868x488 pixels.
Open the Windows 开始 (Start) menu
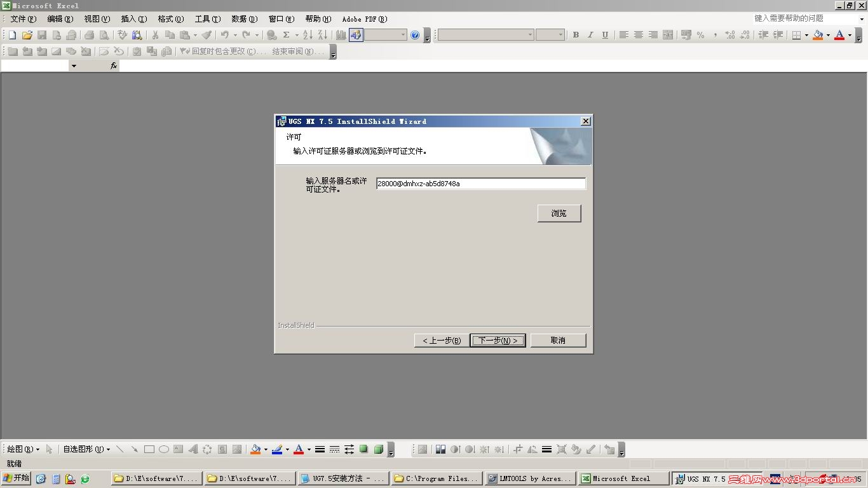point(17,478)
